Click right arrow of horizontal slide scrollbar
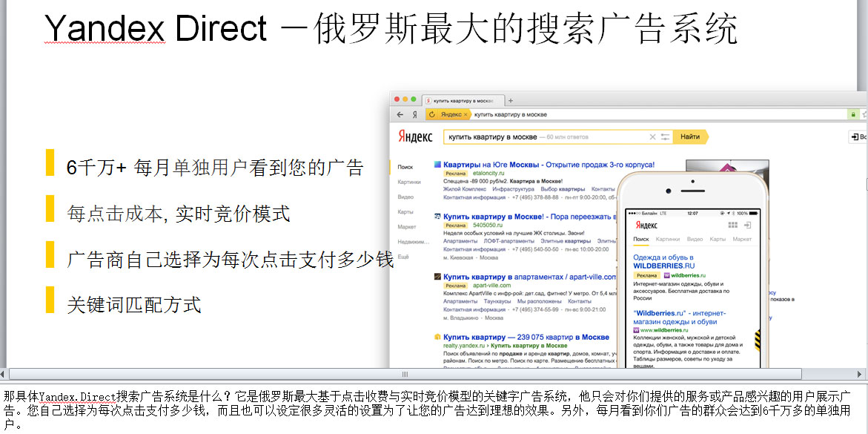This screenshot has width=868, height=434. (861, 374)
